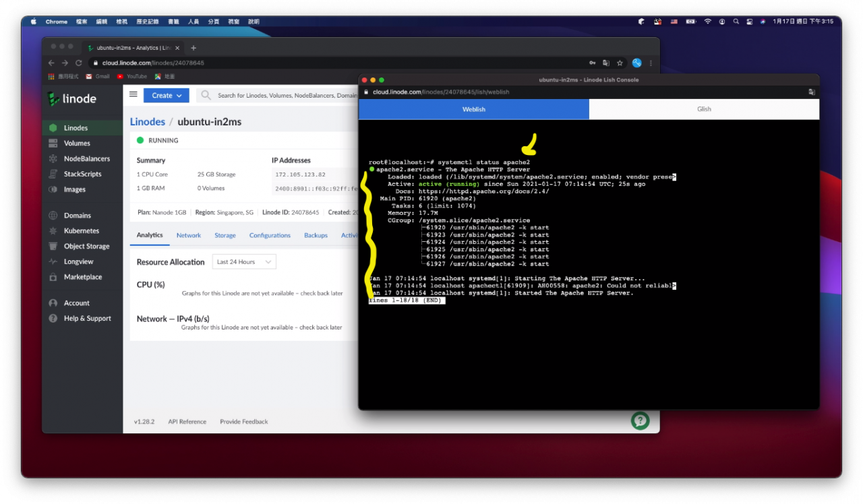863x504 pixels.
Task: Click the IP address 172.105.123.82
Action: pyautogui.click(x=300, y=175)
